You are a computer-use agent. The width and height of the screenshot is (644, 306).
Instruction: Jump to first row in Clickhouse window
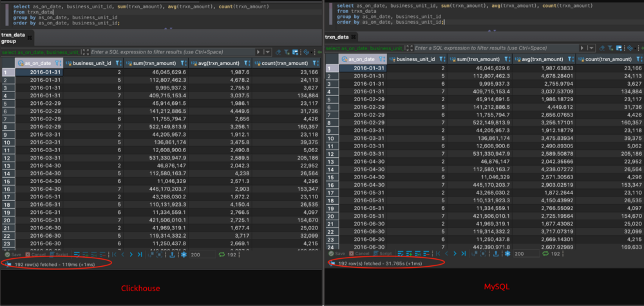point(114,254)
